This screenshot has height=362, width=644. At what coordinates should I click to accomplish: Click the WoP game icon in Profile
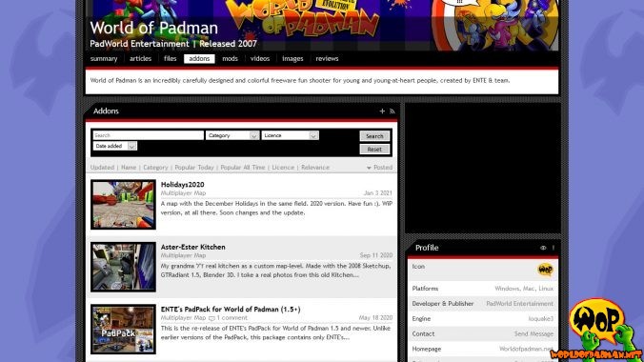tap(546, 270)
